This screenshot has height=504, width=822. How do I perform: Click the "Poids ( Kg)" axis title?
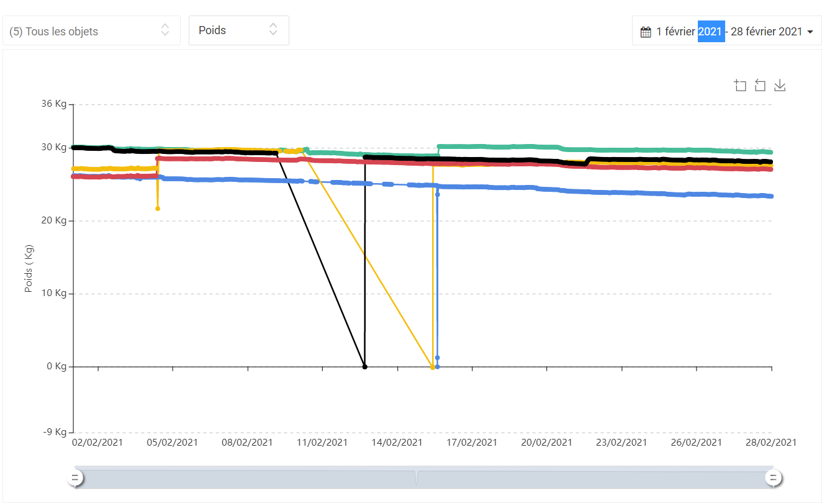point(29,268)
